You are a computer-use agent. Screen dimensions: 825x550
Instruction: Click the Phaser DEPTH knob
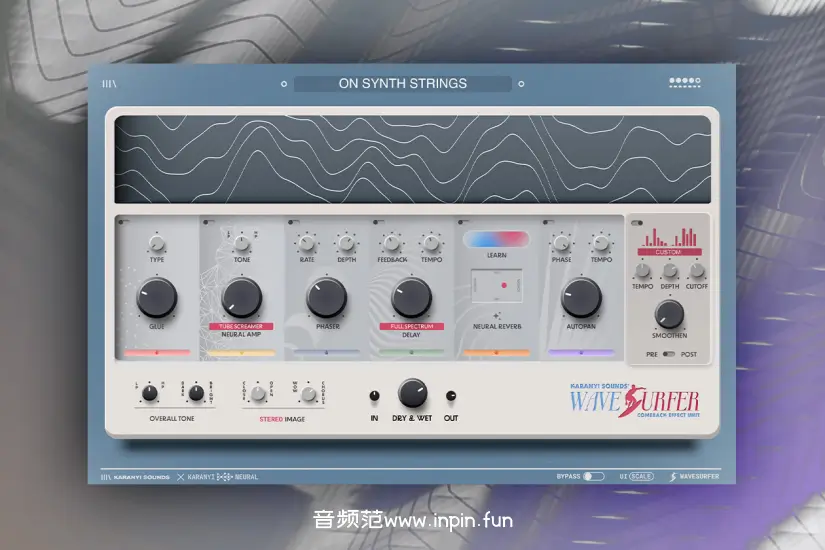(346, 243)
